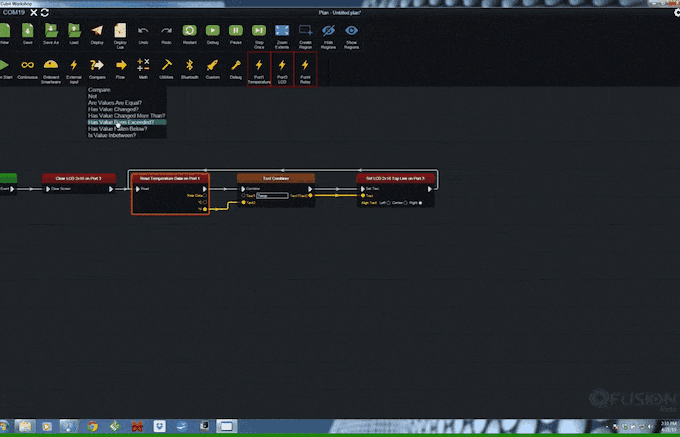Image resolution: width=680 pixels, height=437 pixels.
Task: Click the Save toolbar icon
Action: (x=28, y=31)
